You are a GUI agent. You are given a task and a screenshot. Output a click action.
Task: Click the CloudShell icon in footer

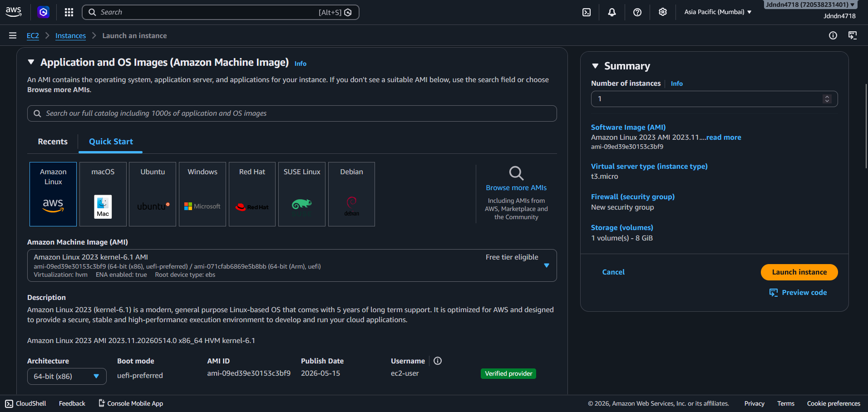coord(9,403)
